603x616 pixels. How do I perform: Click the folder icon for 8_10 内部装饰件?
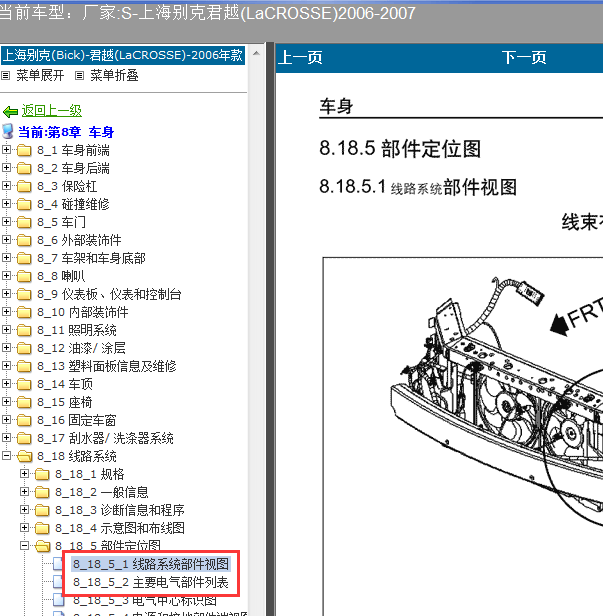point(24,312)
